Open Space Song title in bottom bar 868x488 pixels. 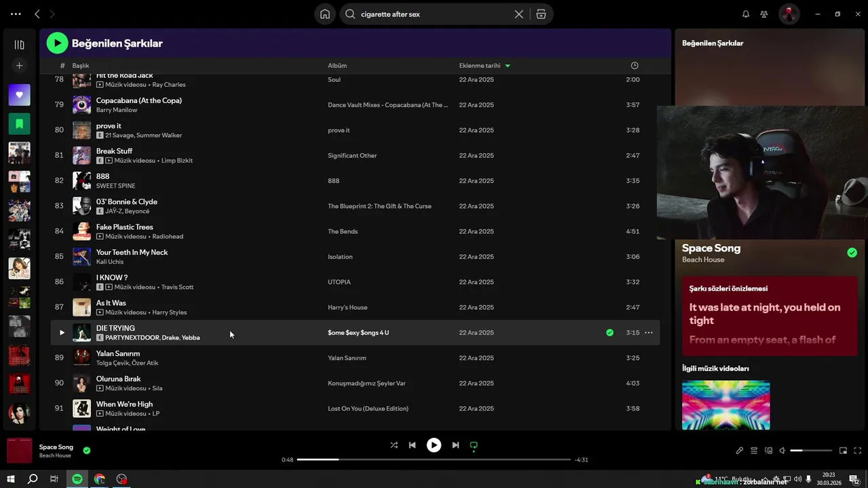(x=56, y=447)
